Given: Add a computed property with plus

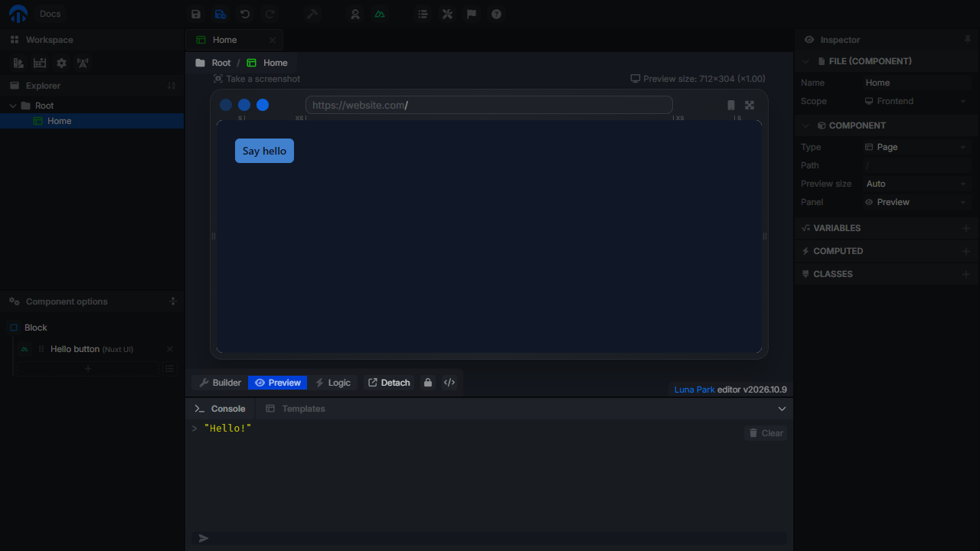Looking at the screenshot, I should (965, 251).
